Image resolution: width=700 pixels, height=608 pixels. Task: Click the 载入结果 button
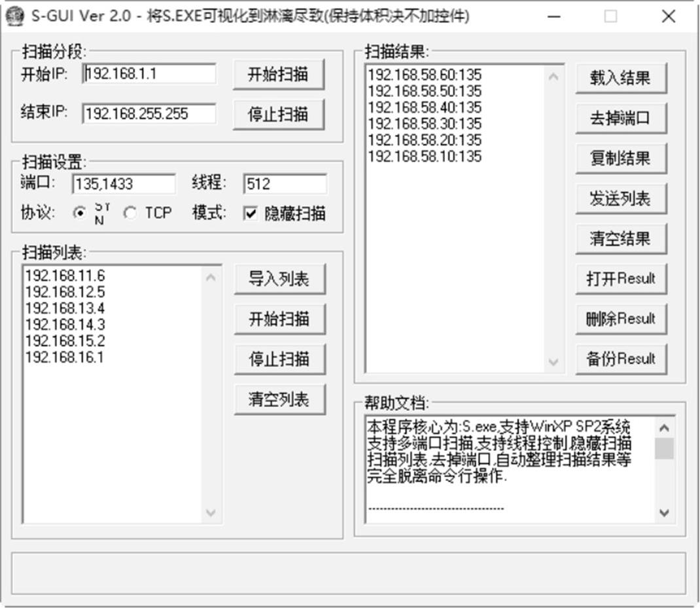coord(621,78)
